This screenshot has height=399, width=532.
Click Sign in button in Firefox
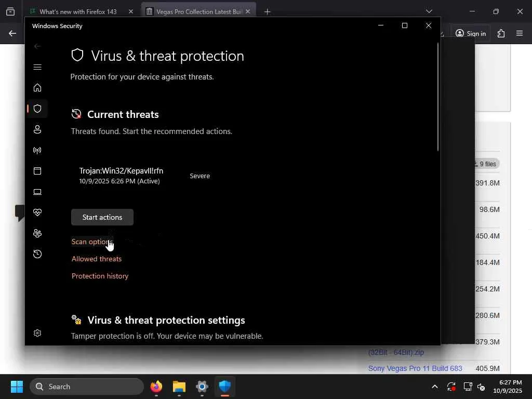(471, 33)
